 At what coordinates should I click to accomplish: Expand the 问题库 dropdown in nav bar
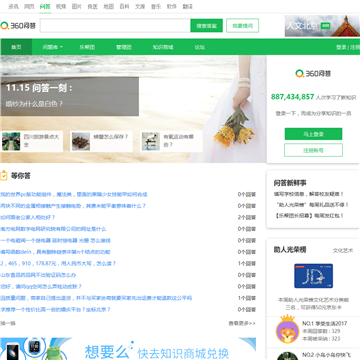click(52, 47)
